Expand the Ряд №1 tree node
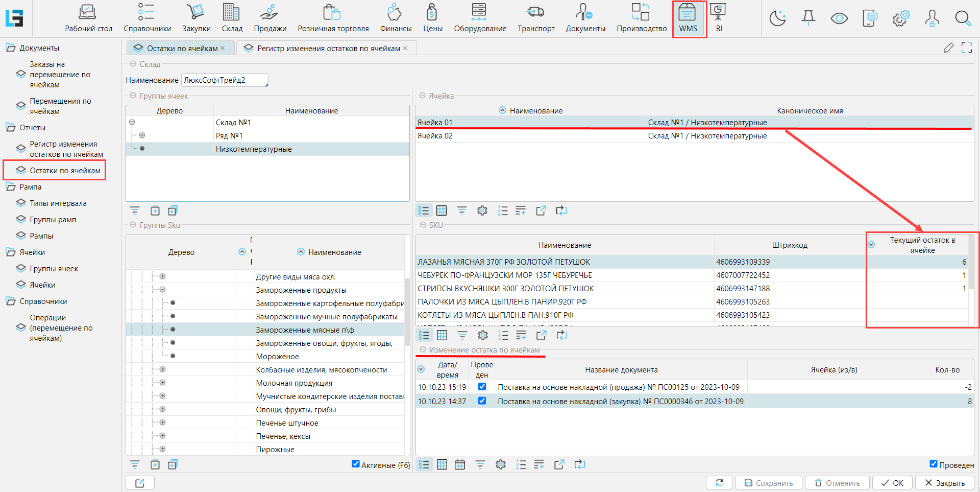The height and width of the screenshot is (492, 980). 142,135
